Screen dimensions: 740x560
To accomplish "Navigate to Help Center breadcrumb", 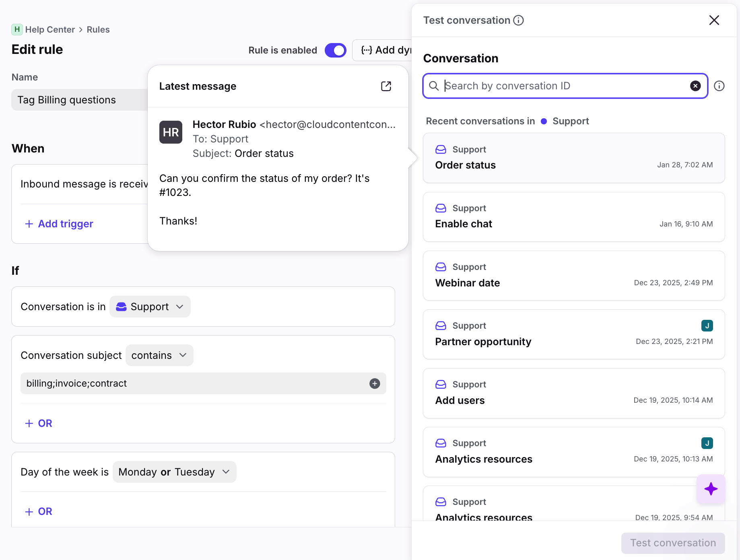I will click(x=50, y=29).
